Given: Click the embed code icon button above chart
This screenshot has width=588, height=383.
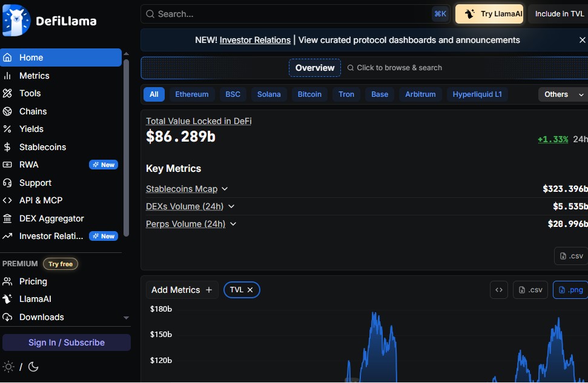Looking at the screenshot, I should point(499,290).
